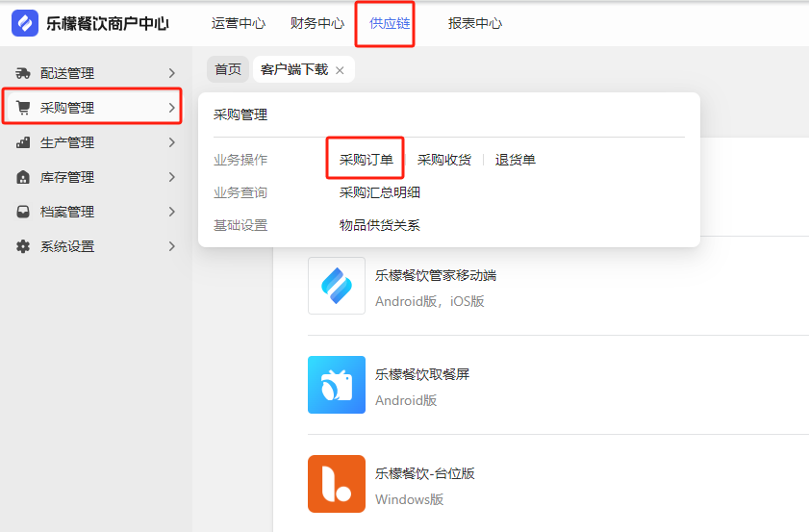The width and height of the screenshot is (809, 532).
Task: Expand the 配送管理 chevron
Action: [172, 73]
